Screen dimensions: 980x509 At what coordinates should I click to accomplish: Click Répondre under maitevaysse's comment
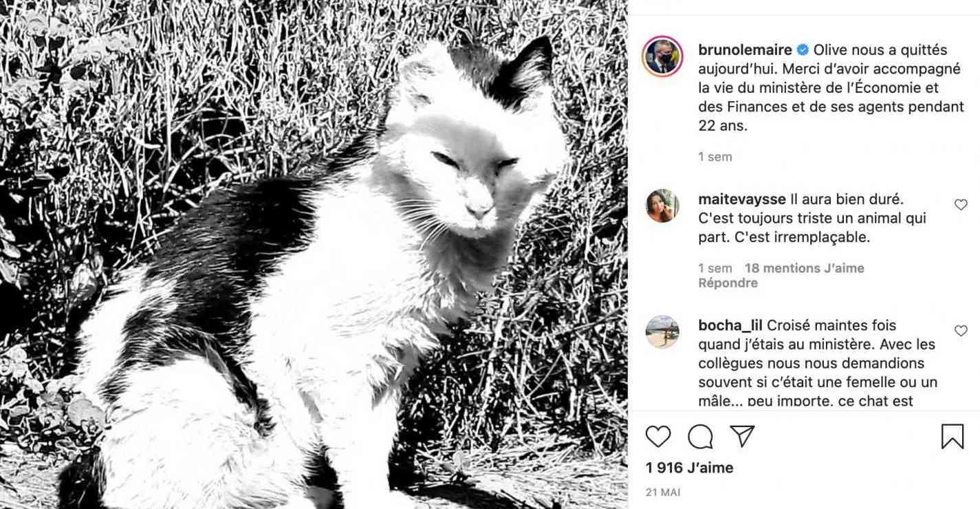(728, 283)
